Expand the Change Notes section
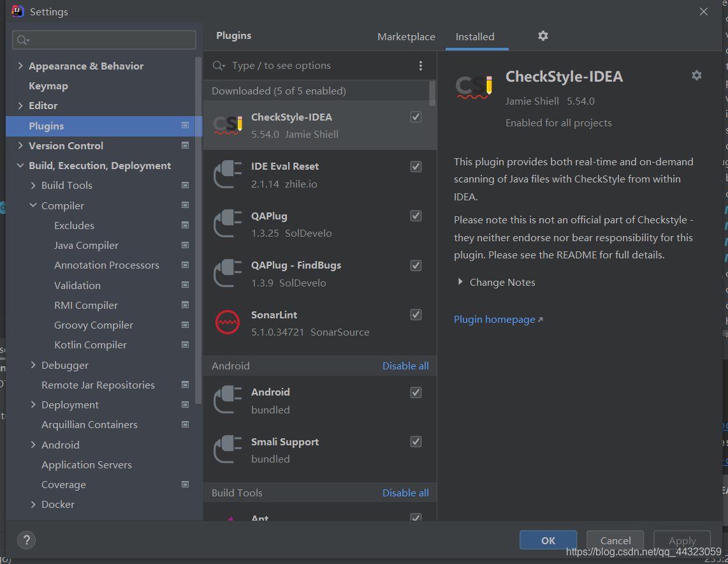This screenshot has width=728, height=564. (460, 281)
